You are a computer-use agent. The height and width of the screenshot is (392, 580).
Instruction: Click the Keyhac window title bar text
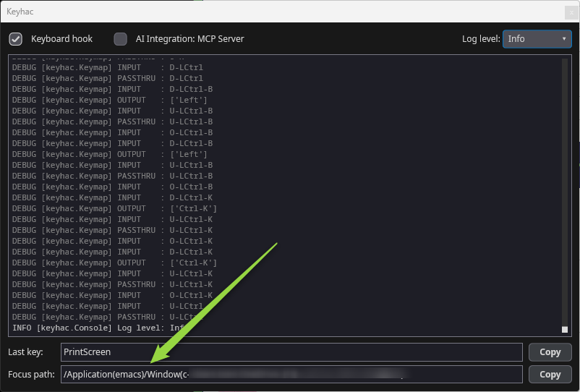click(x=20, y=12)
